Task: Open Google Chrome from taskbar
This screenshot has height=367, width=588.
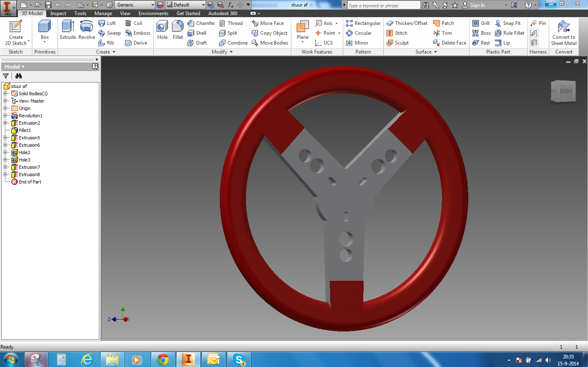Action: click(163, 360)
